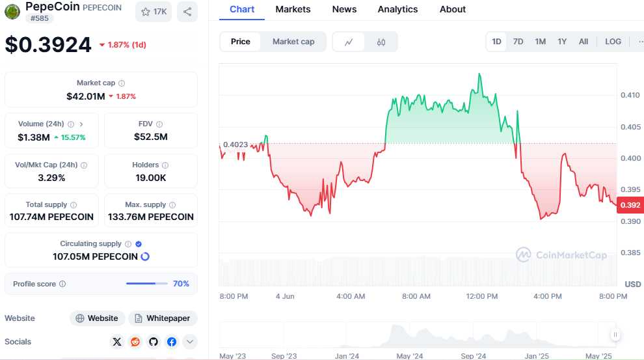Switch to the About tab
Viewport: 644px width, 360px height.
[x=453, y=10]
